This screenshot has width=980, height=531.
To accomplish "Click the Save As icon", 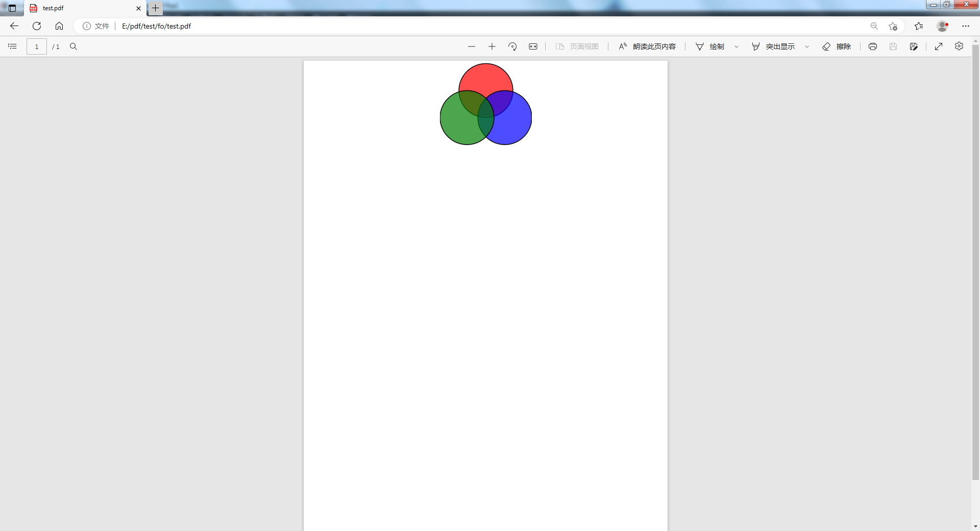I will click(913, 46).
